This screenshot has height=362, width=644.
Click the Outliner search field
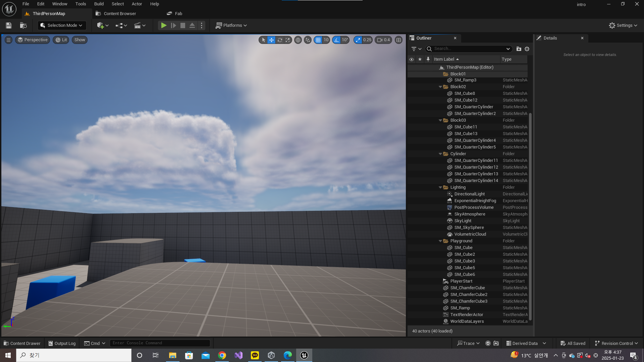pos(469,49)
